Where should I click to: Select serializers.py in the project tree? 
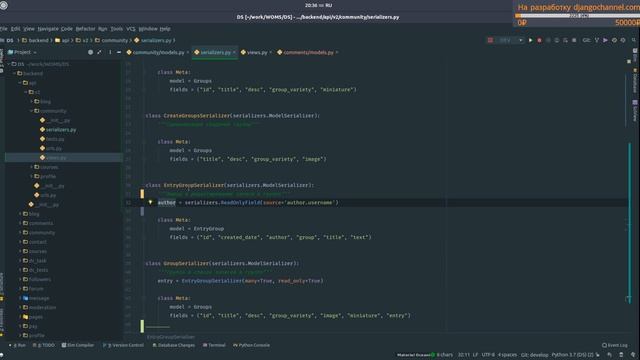tap(61, 130)
